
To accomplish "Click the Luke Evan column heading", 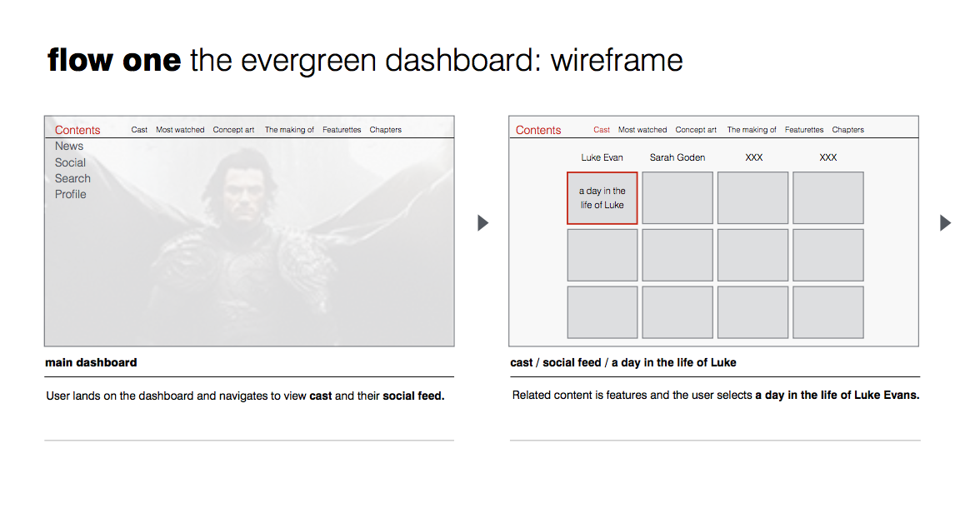I will (602, 157).
